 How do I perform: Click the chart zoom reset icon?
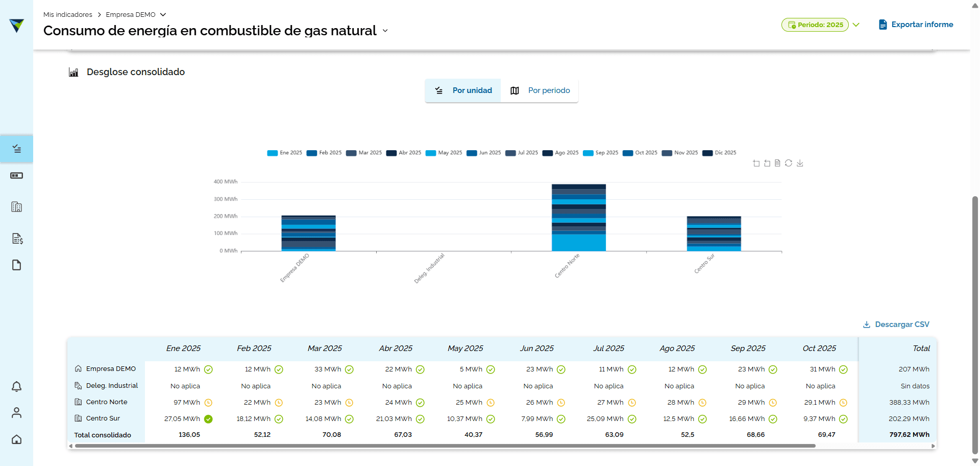point(767,164)
